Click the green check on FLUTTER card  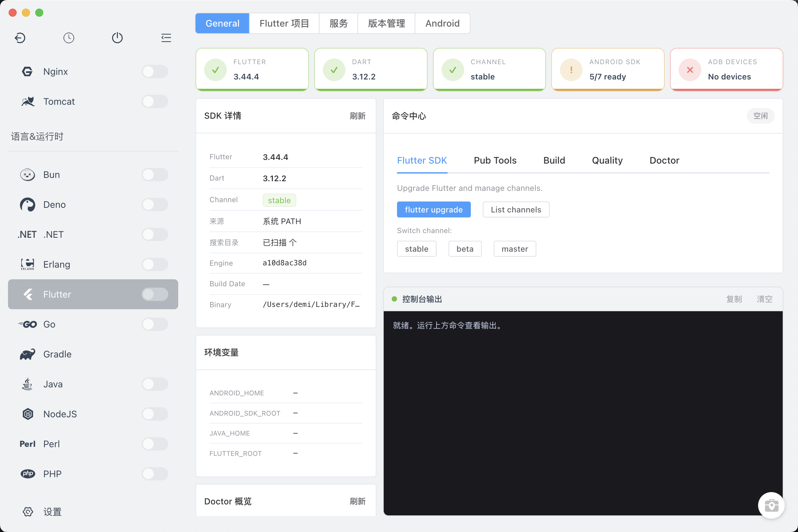click(215, 70)
